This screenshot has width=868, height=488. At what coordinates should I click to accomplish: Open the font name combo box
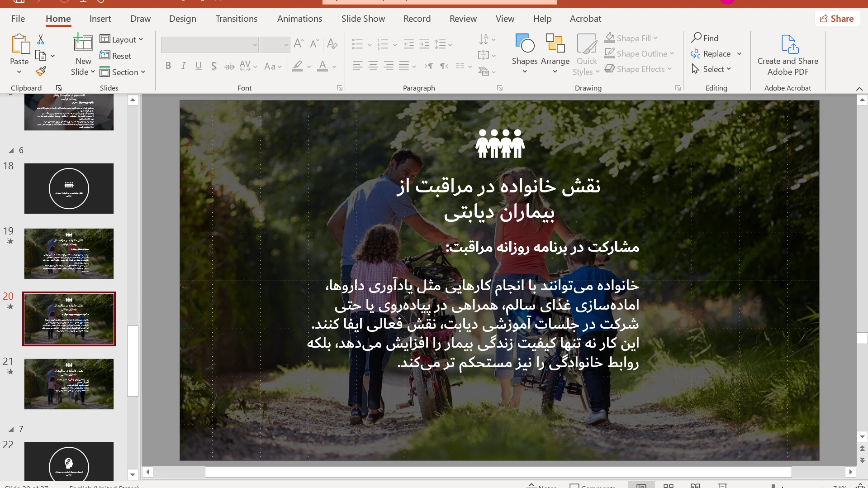(210, 44)
